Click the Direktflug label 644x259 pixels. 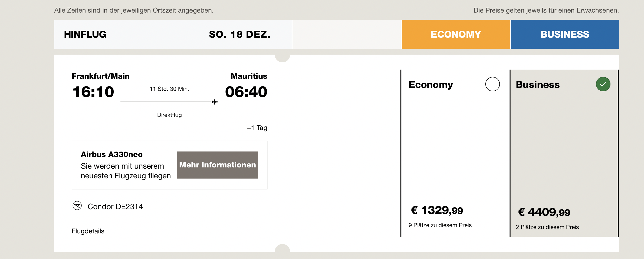169,115
